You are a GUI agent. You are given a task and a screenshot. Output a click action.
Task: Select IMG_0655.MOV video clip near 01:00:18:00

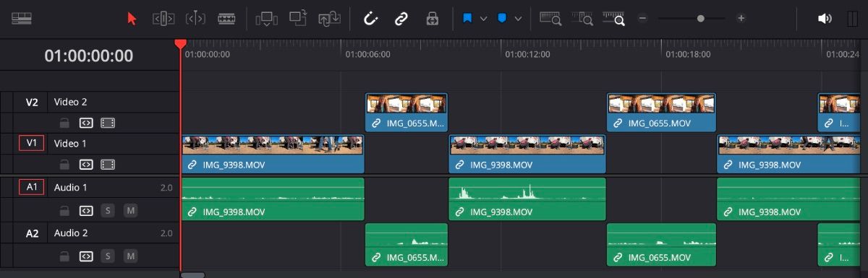pyautogui.click(x=661, y=113)
